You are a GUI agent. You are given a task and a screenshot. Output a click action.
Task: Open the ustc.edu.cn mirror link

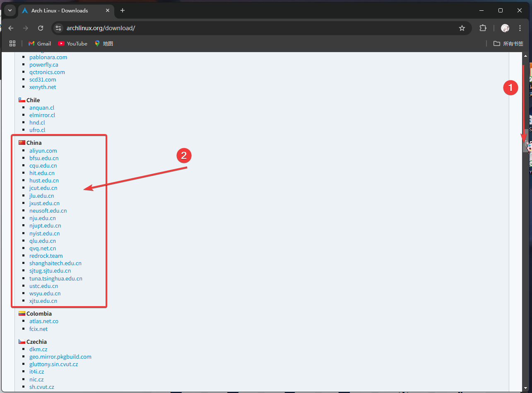pos(43,286)
